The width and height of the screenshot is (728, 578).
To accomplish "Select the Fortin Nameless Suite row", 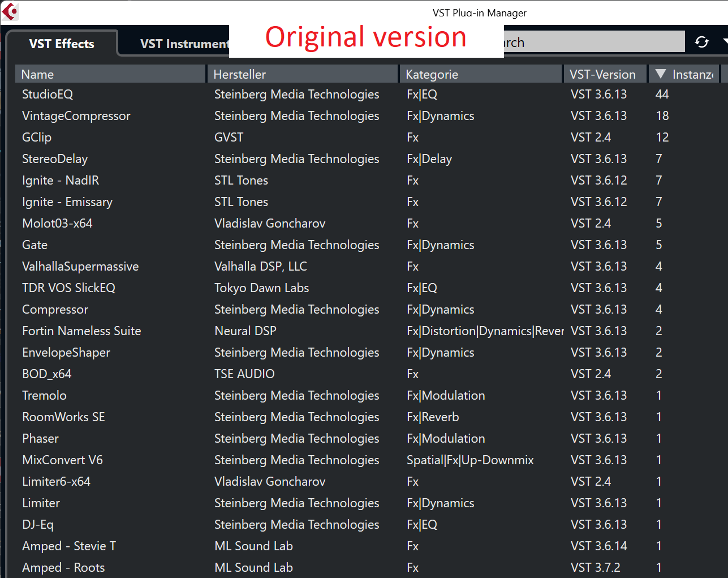I will (x=81, y=331).
